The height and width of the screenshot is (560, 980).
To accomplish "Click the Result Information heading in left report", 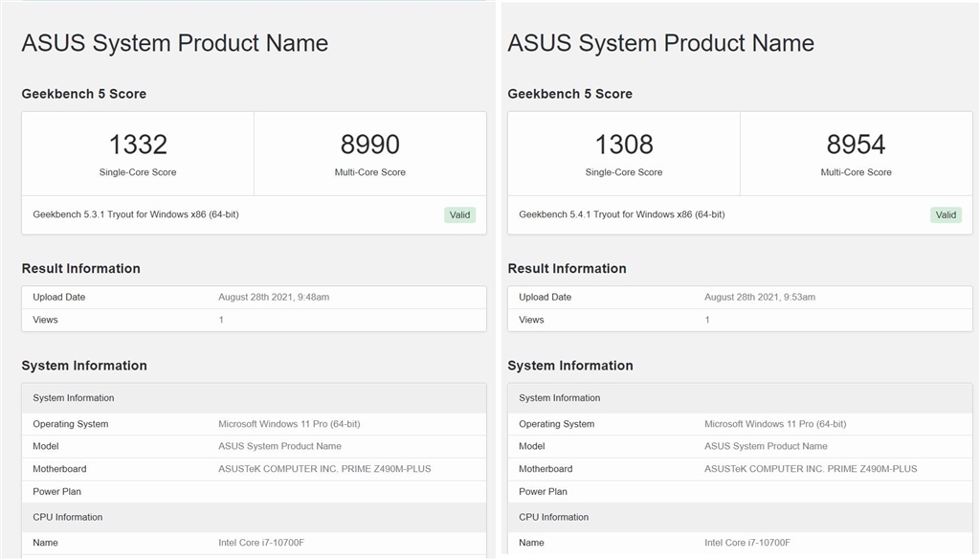I will (81, 269).
